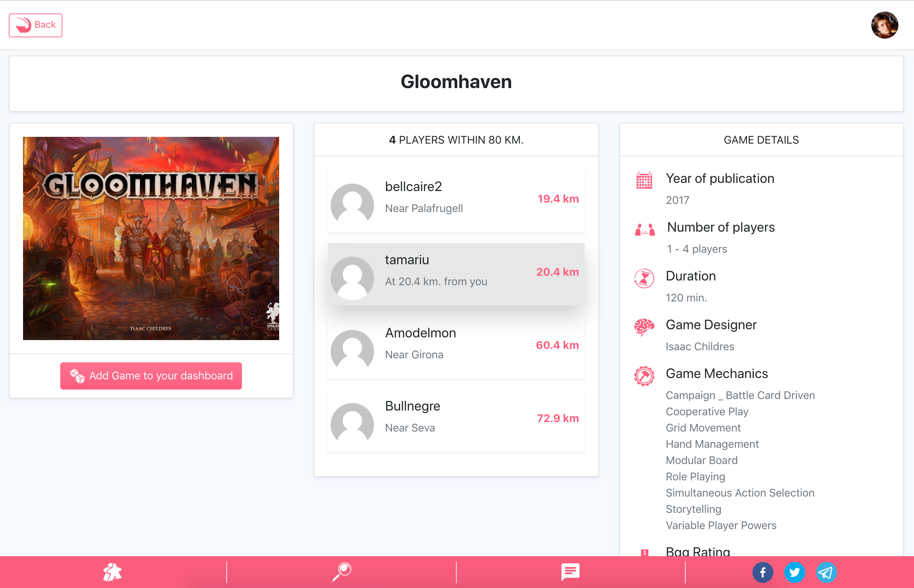This screenshot has width=914, height=588.
Task: Click the calendar icon by Year of publication
Action: (x=644, y=180)
